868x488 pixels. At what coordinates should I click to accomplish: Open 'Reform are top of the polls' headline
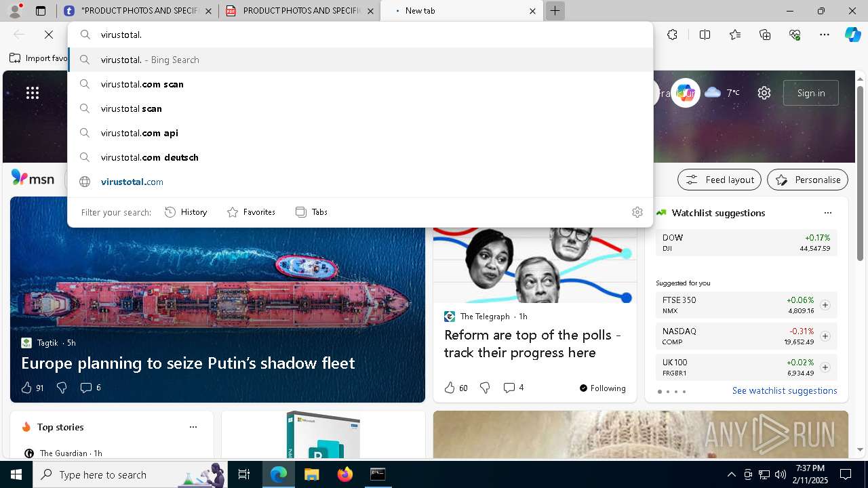(x=532, y=344)
